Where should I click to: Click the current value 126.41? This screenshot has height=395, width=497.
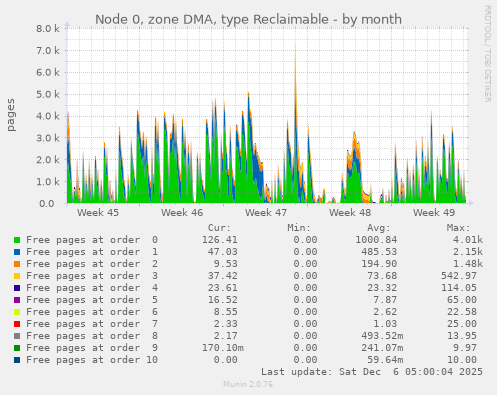220,240
